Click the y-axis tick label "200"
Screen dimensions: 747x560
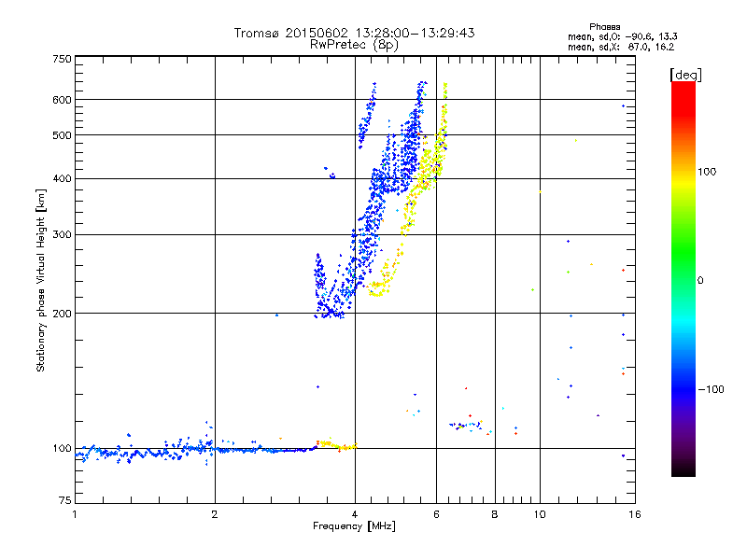click(62, 314)
